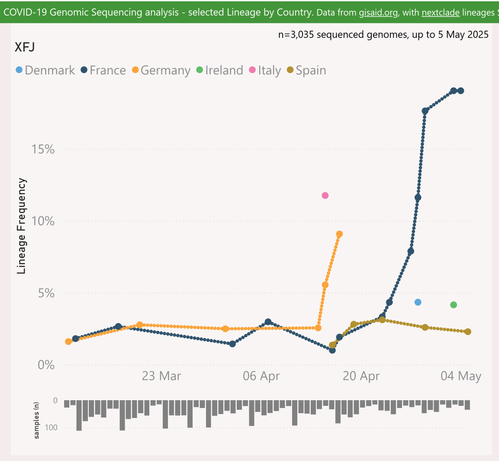Click the 20 Apr axis label
The width and height of the screenshot is (499, 461).
click(361, 376)
